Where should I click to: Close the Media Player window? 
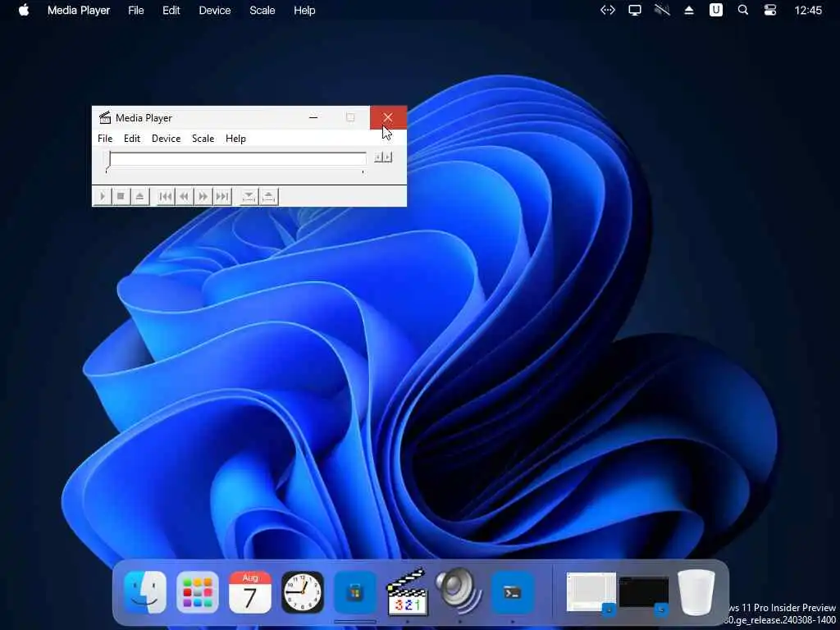point(388,117)
